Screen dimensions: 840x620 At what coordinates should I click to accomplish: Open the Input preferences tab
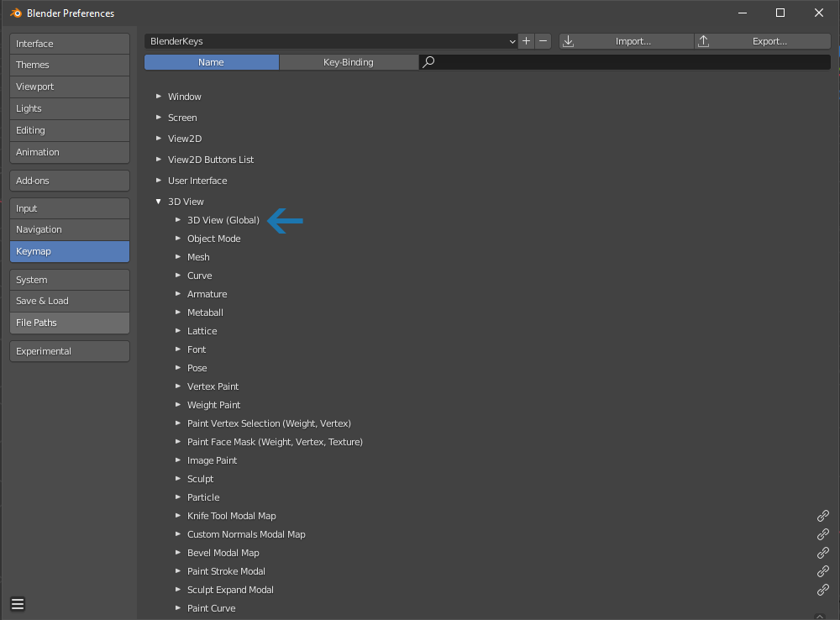pos(70,208)
